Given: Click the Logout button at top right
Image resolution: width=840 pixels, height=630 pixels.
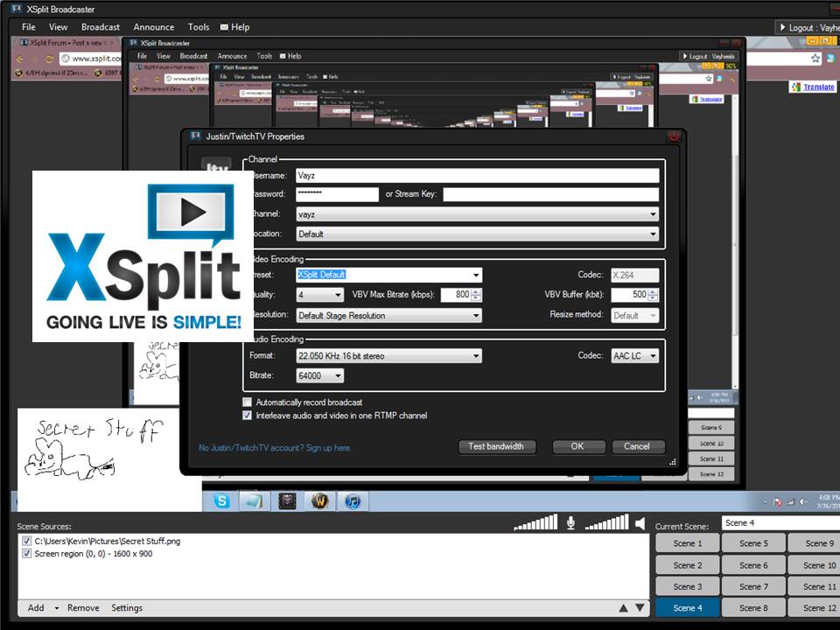Looking at the screenshot, I should click(808, 27).
